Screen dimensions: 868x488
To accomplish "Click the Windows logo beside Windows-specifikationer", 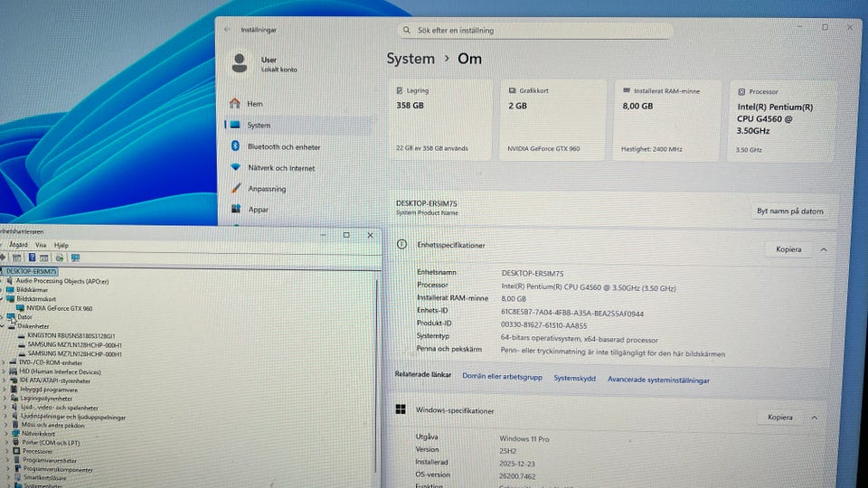I will [401, 409].
